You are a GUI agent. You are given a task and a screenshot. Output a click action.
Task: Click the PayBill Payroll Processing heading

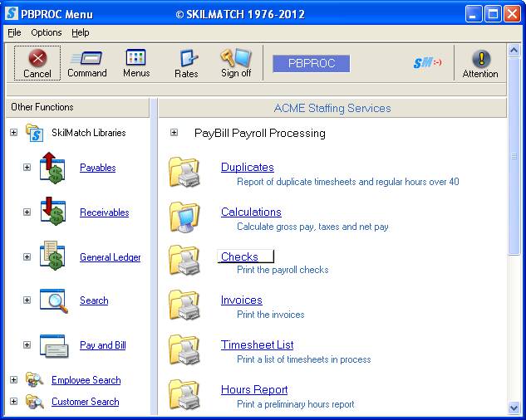(260, 133)
